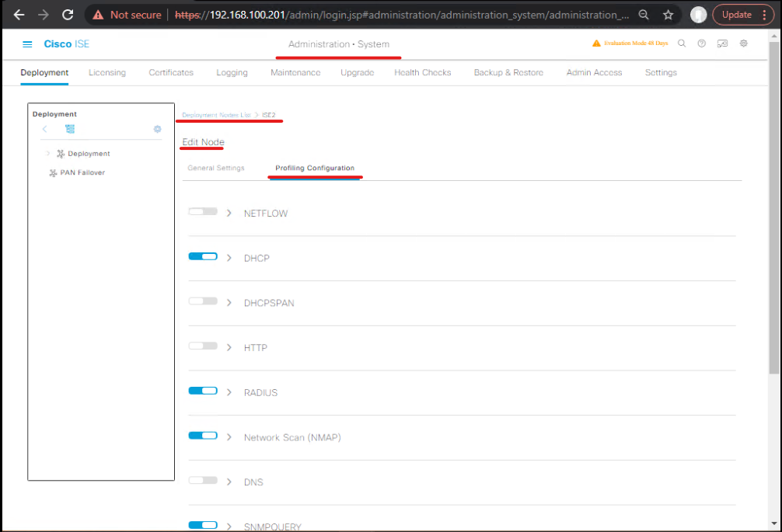Click the Deployment node icon in tree
This screenshot has width=782, height=532.
click(x=61, y=154)
